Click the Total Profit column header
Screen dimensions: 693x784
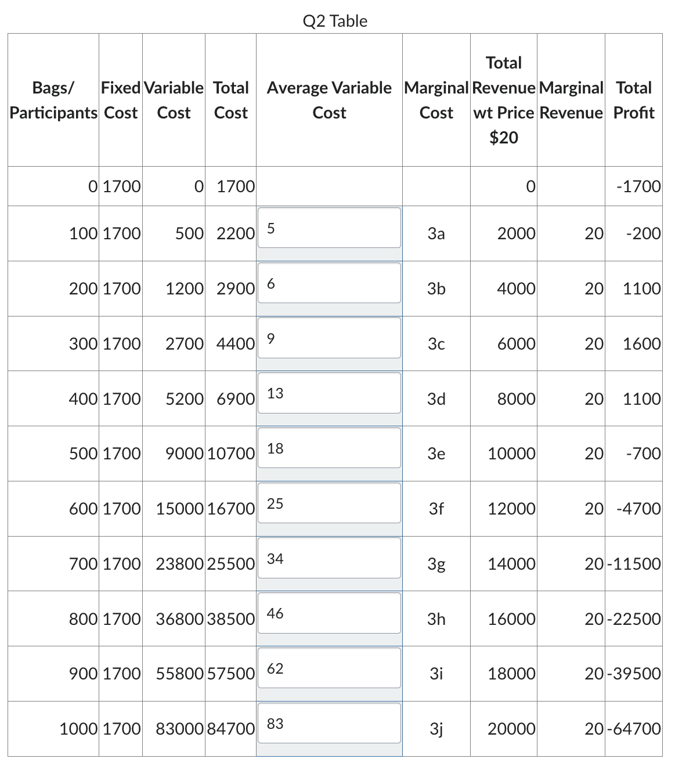[x=634, y=100]
